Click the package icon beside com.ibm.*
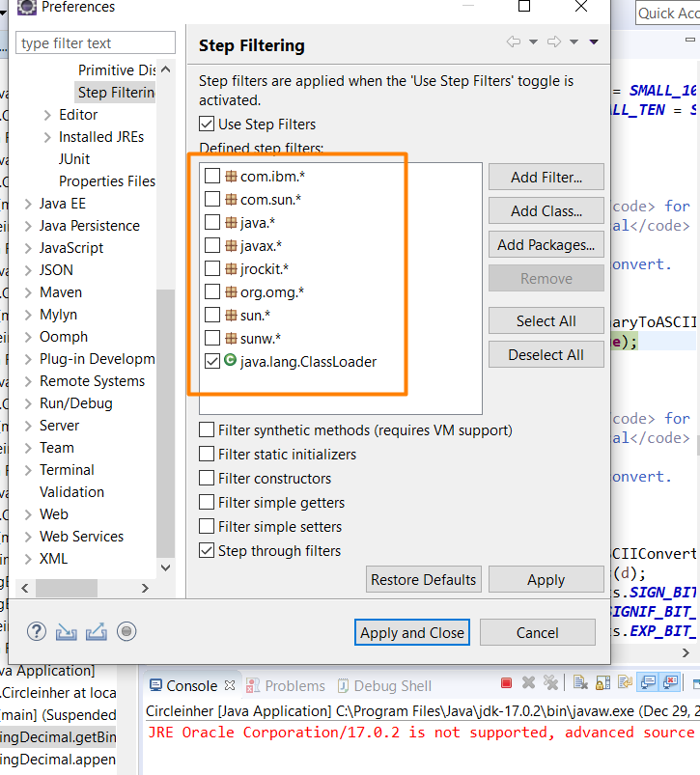The image size is (700, 775). click(x=231, y=176)
